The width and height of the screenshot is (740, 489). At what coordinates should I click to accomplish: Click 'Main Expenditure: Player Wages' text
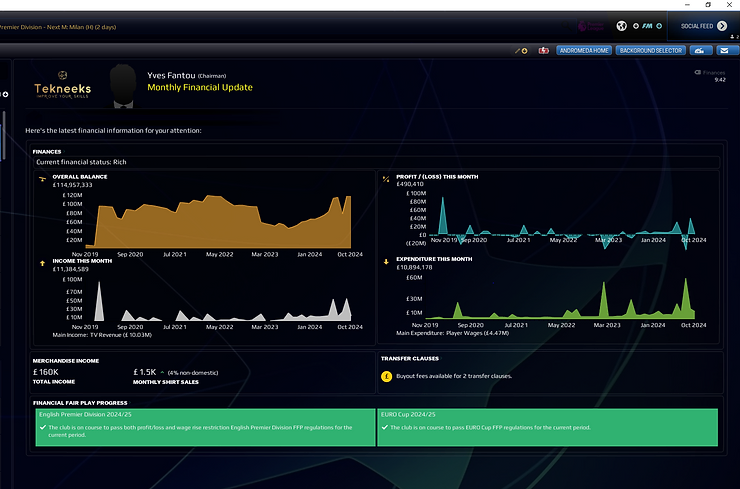click(453, 333)
